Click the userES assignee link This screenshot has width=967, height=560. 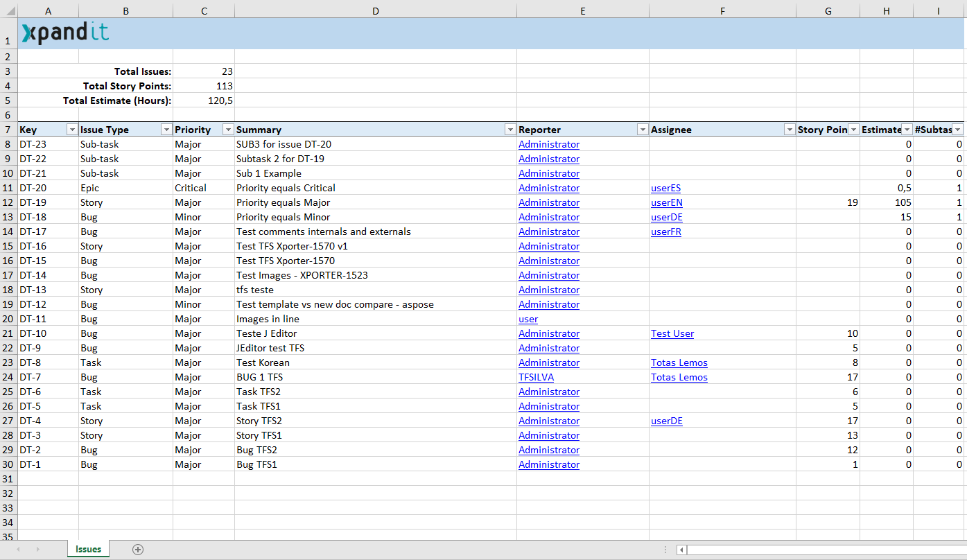pyautogui.click(x=665, y=188)
